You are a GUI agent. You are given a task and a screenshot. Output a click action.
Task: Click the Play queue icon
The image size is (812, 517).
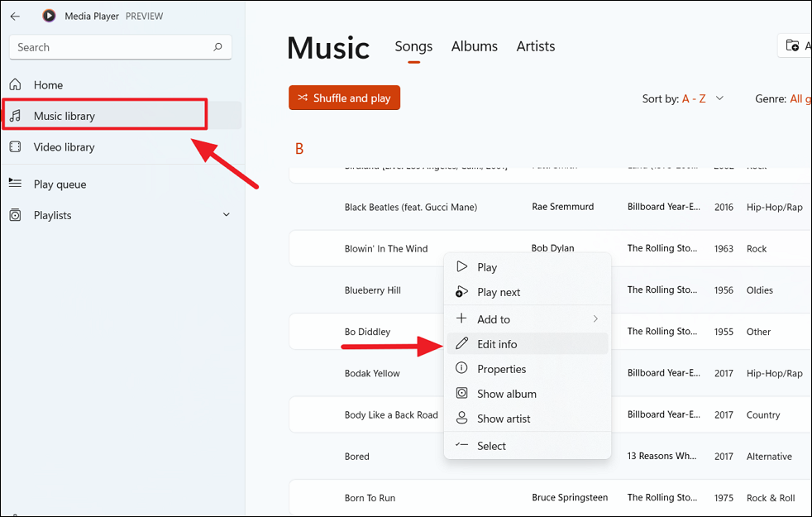click(16, 183)
